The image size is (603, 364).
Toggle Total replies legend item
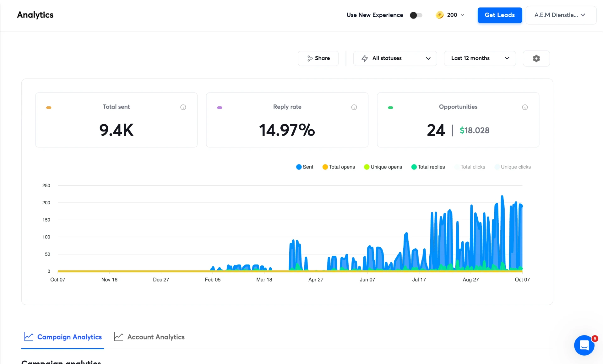(428, 167)
